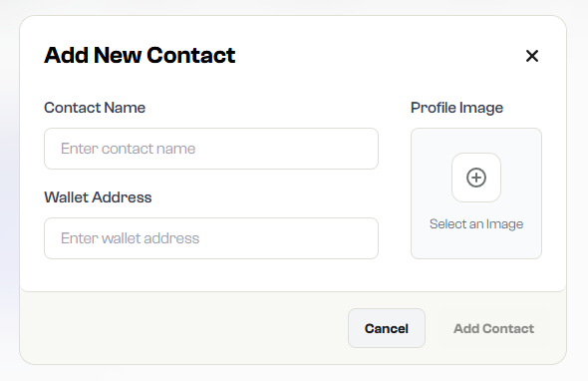Open the Profile Image upload box
The width and height of the screenshot is (588, 381).
pyautogui.click(x=476, y=193)
